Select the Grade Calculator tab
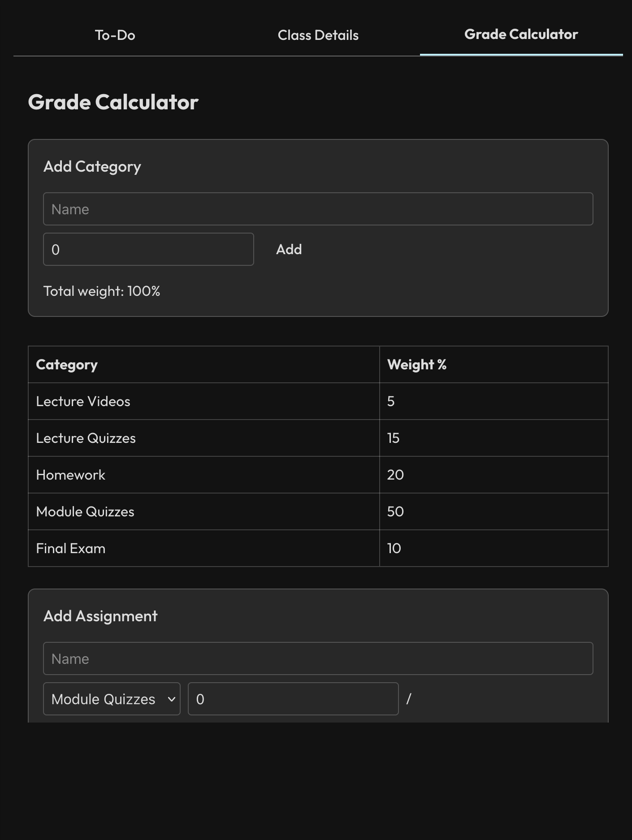This screenshot has height=840, width=632. click(521, 35)
